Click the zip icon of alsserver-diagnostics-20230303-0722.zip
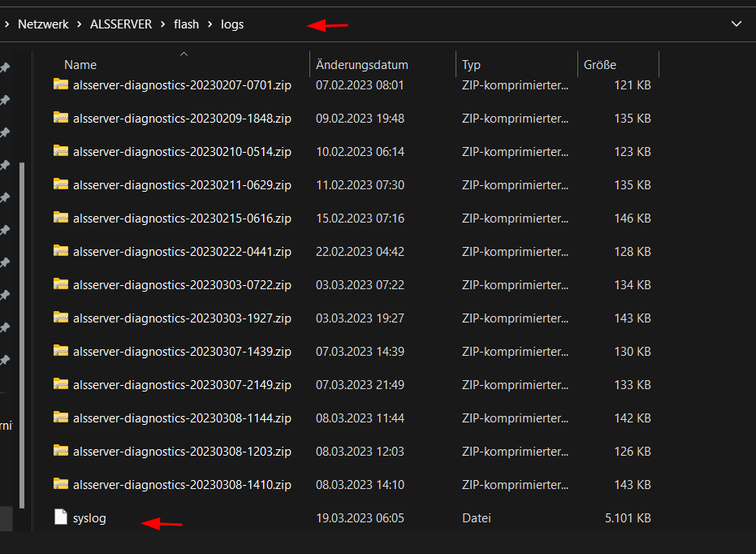The image size is (756, 554). point(61,284)
